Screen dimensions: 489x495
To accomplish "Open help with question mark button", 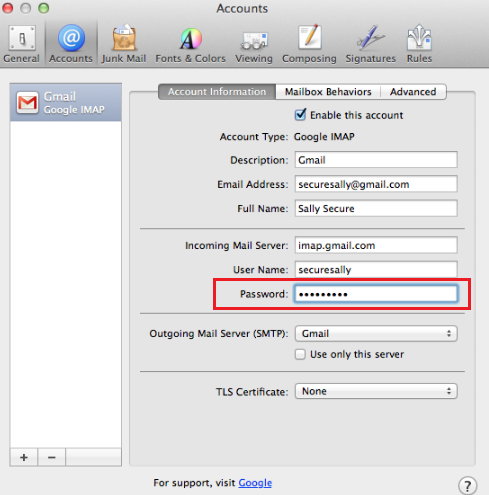I will [467, 486].
